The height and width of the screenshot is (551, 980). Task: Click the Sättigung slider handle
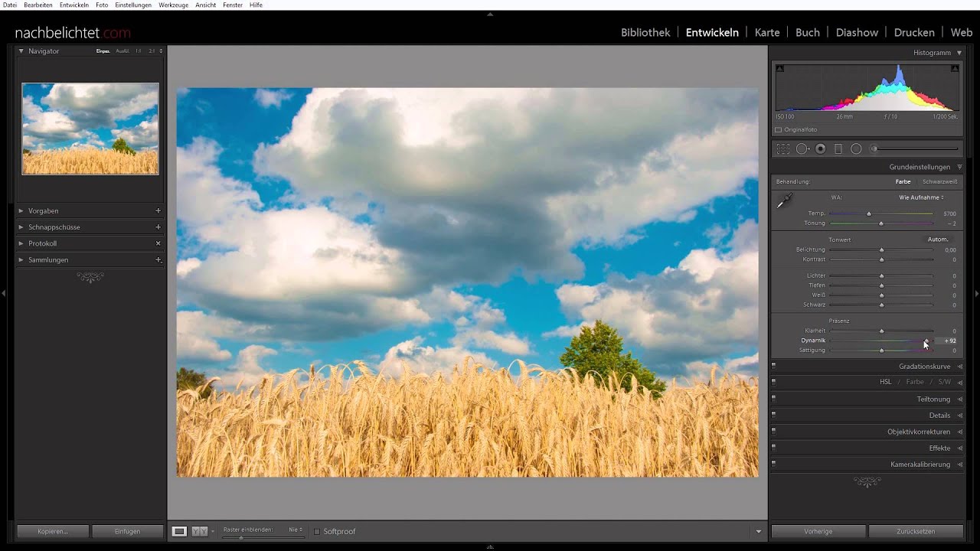881,350
